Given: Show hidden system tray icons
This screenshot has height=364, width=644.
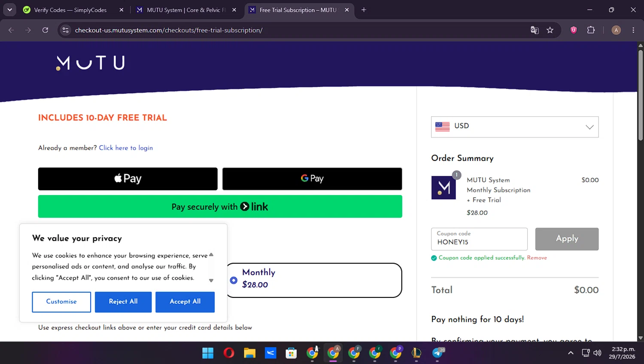Looking at the screenshot, I should tap(571, 353).
